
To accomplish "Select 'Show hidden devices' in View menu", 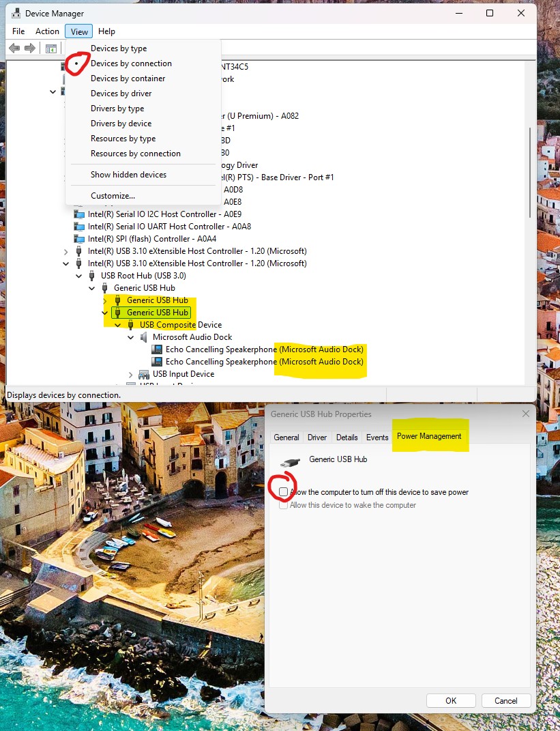I will pos(143,175).
